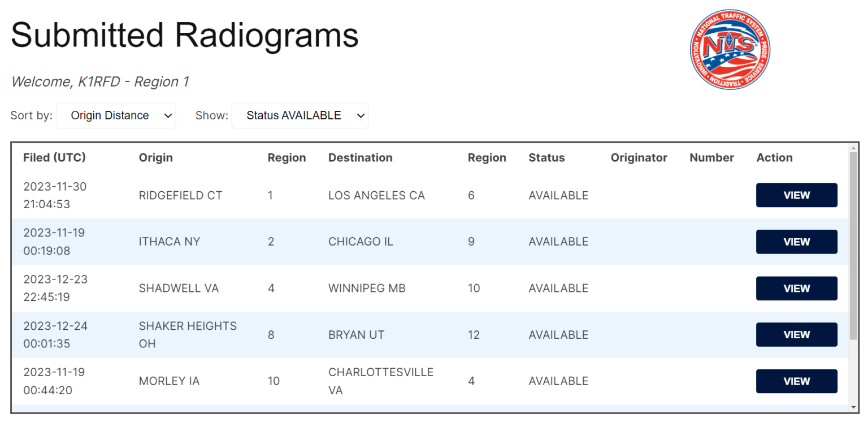View the MORLEY IA radiogram

796,381
